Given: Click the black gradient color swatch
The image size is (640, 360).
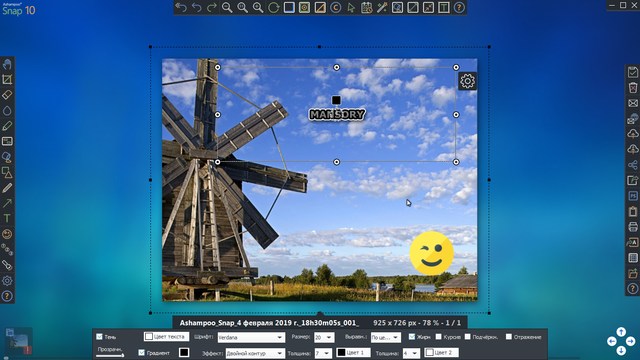Looking at the screenshot, I should pyautogui.click(x=184, y=353).
